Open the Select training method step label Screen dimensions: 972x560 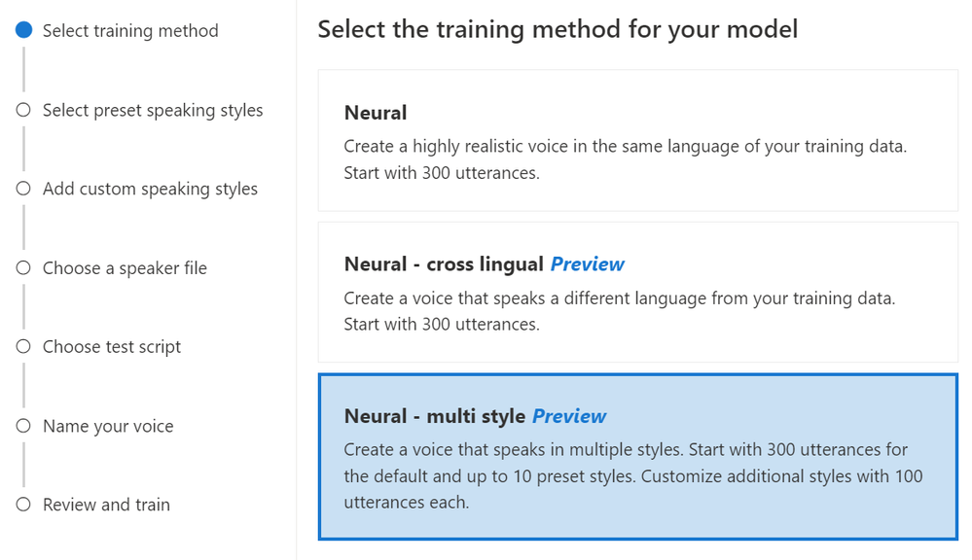click(130, 30)
